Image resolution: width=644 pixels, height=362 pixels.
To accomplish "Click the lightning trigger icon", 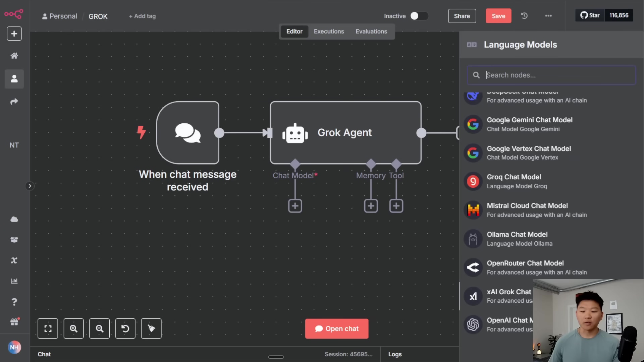I will [141, 132].
